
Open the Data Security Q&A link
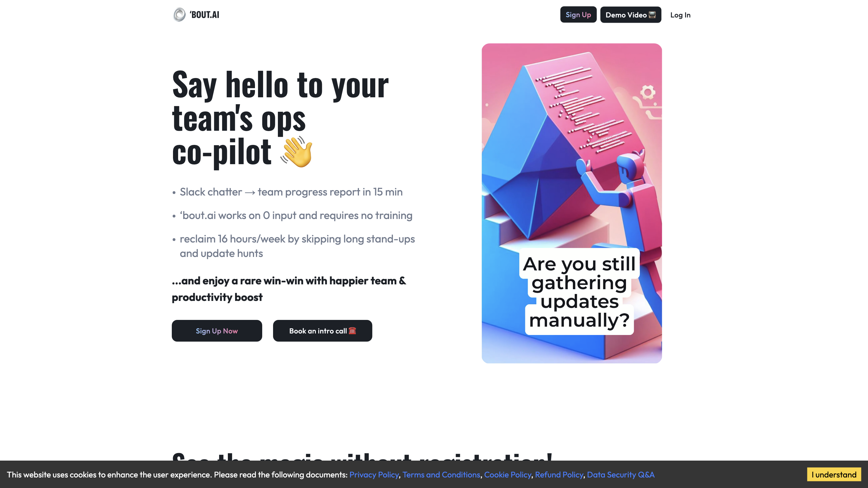(621, 474)
